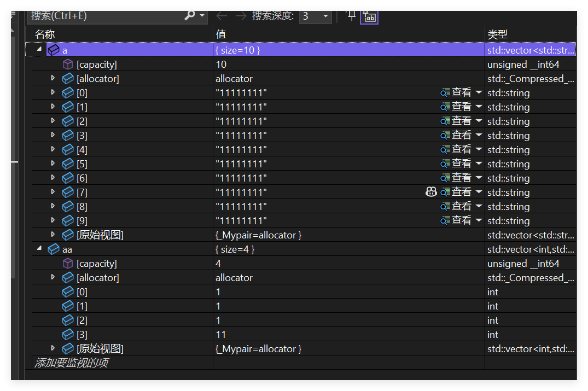Viewport: 588px width, 391px height.
Task: Click the search magnifier icon
Action: tap(190, 15)
